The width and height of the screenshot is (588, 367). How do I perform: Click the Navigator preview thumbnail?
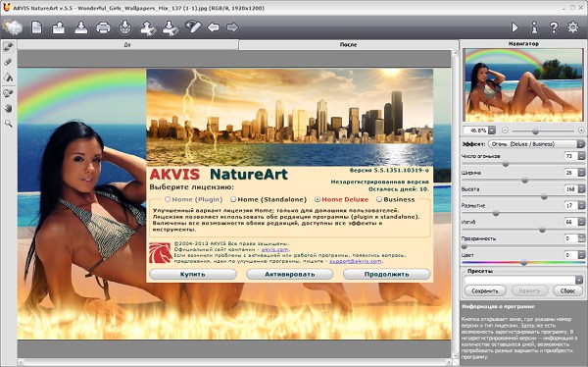[524, 85]
